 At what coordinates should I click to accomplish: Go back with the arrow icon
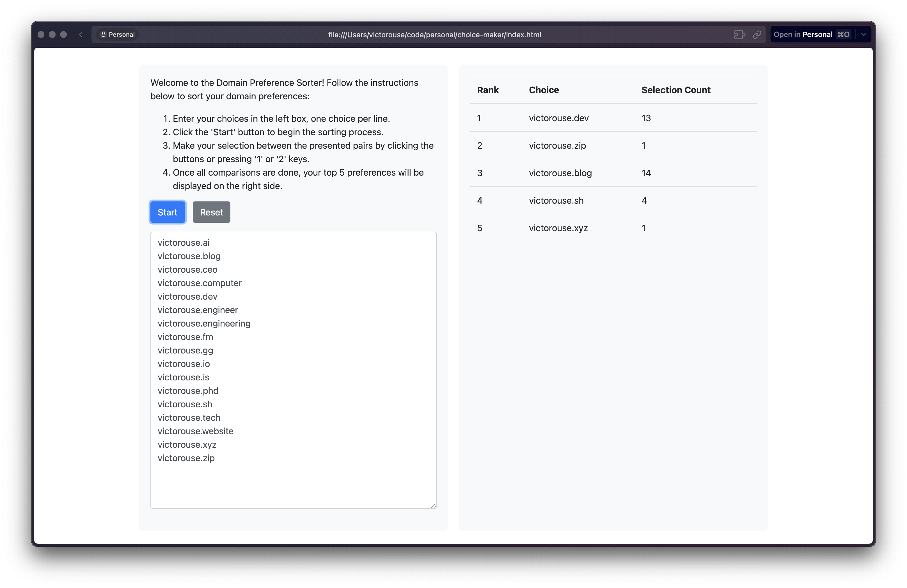point(81,35)
